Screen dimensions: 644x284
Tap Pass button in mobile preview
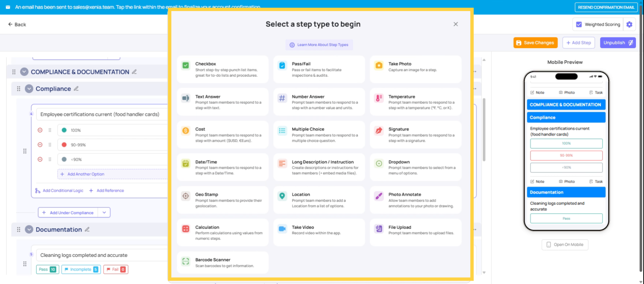click(x=566, y=218)
